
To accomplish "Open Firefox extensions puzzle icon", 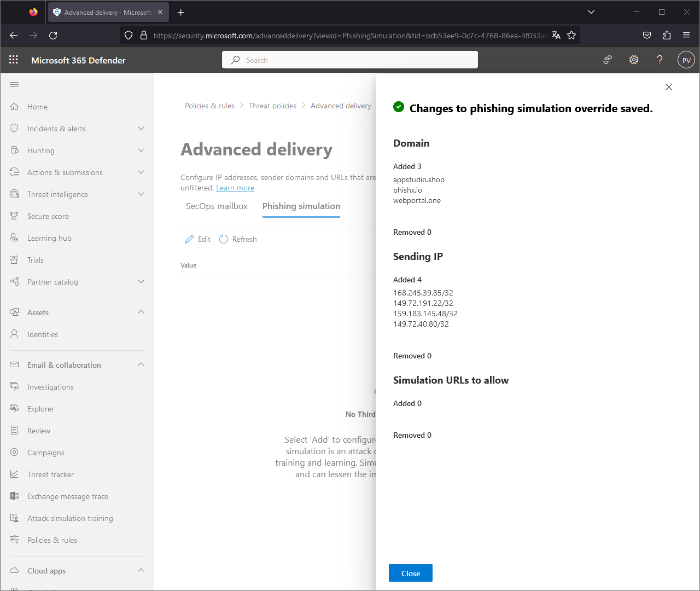I will tap(667, 35).
